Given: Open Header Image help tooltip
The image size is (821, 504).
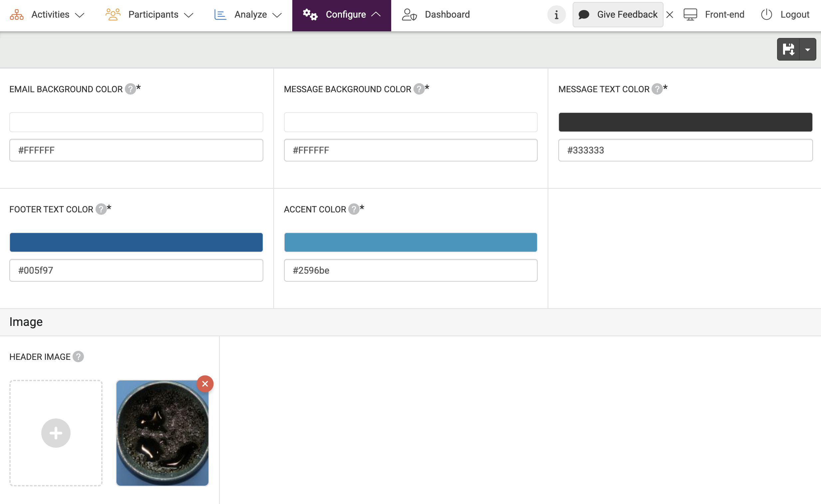Looking at the screenshot, I should click(x=78, y=357).
